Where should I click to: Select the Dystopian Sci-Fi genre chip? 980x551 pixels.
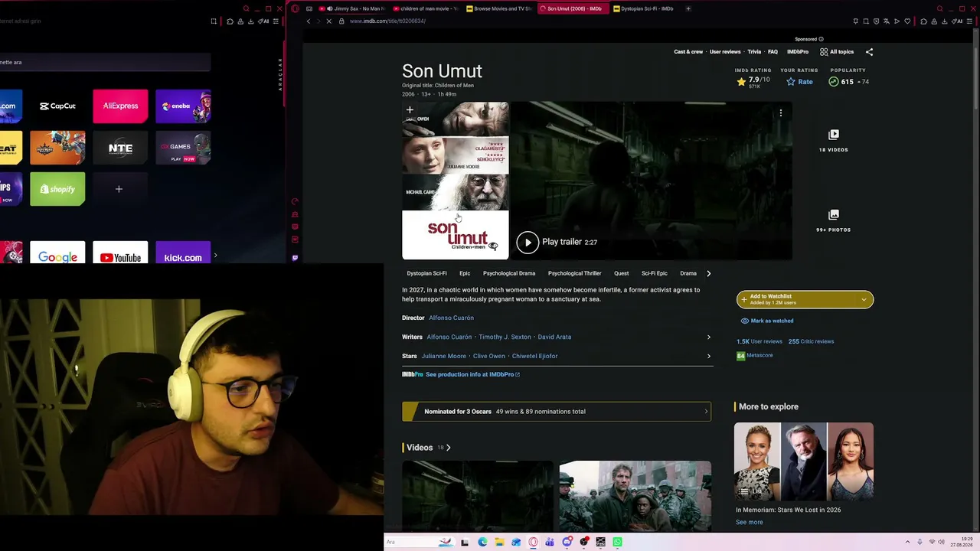point(426,273)
